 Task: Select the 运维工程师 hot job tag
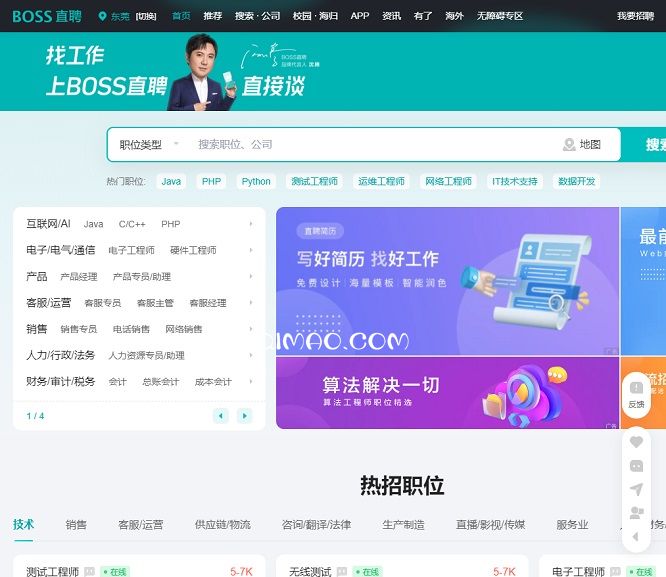pyautogui.click(x=381, y=181)
